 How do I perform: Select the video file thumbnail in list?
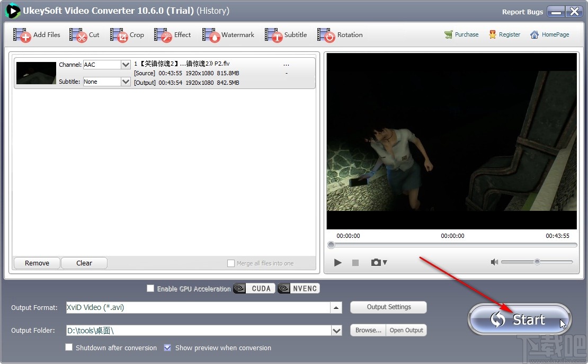pos(36,73)
